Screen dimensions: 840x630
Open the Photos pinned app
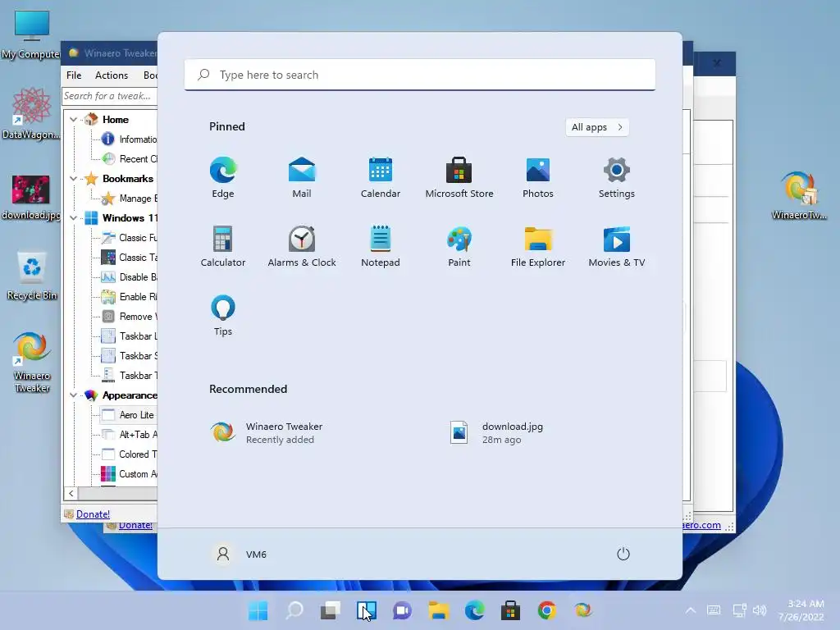538,178
